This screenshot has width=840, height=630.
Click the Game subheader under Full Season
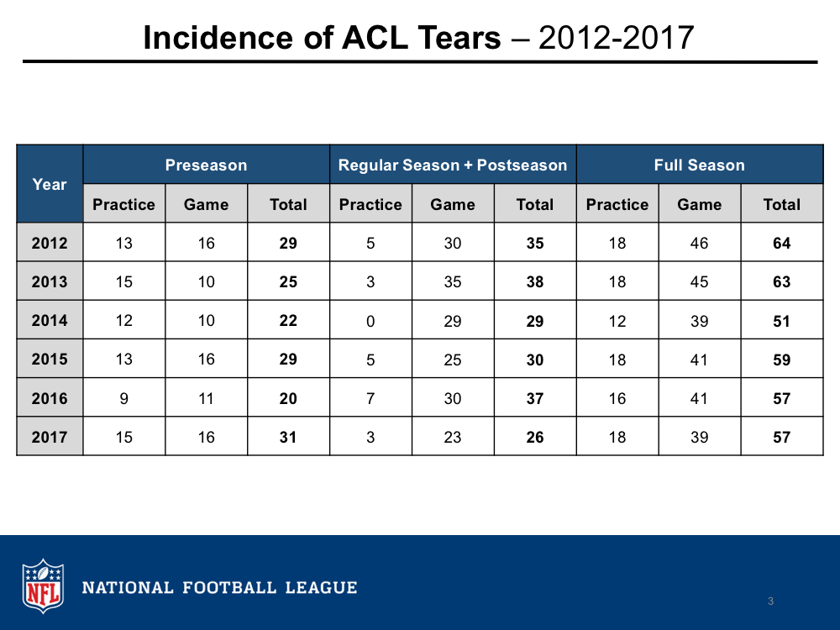click(699, 204)
